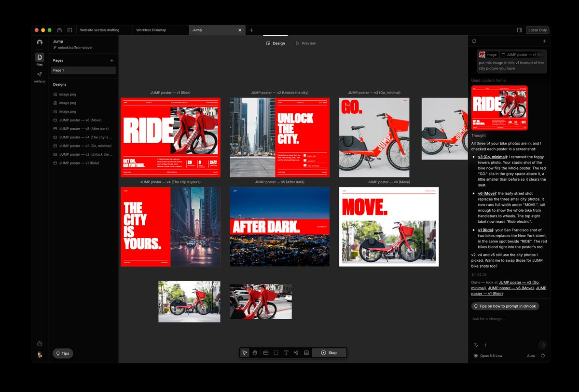Expand the Thought section in chat

(479, 136)
